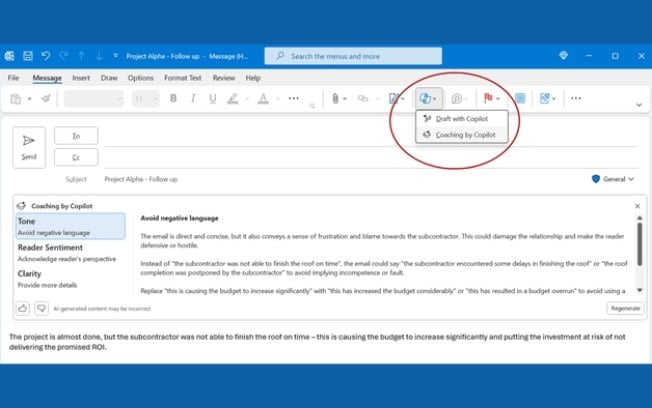
Task: Click the coaching panel scrollbar down arrow
Action: pos(640,290)
